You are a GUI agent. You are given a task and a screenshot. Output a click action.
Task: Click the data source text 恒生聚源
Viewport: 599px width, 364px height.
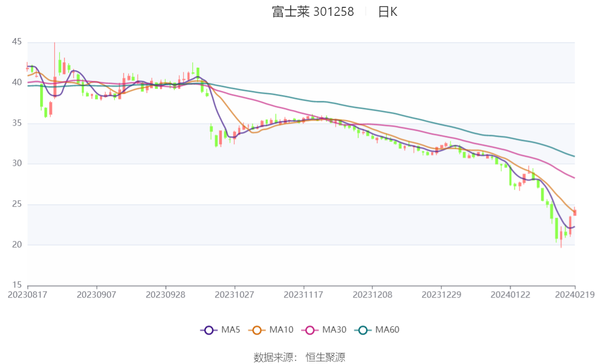click(x=325, y=358)
